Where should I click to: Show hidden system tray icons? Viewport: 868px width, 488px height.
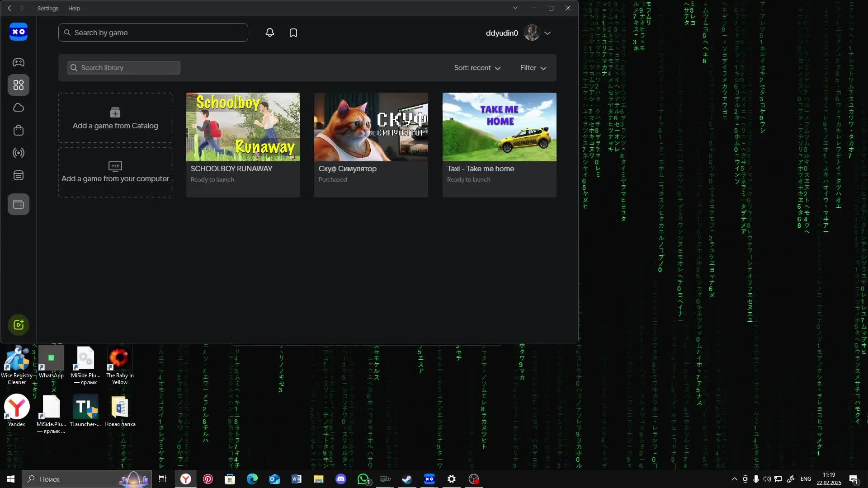(x=734, y=479)
